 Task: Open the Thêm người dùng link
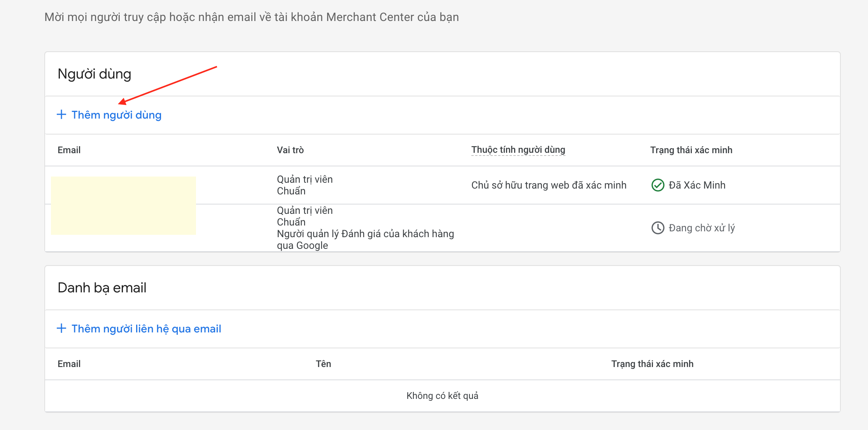pyautogui.click(x=116, y=115)
